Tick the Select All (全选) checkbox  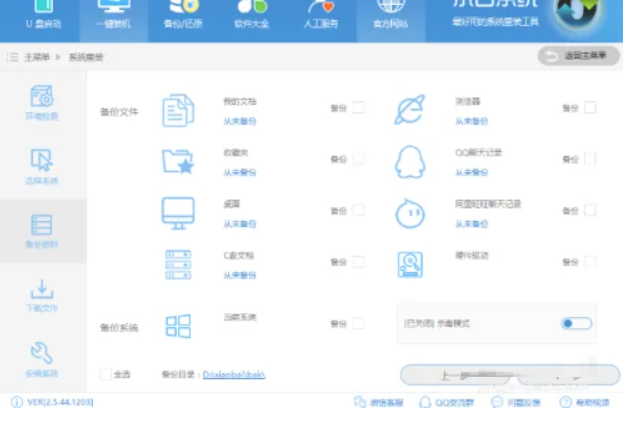coord(105,374)
